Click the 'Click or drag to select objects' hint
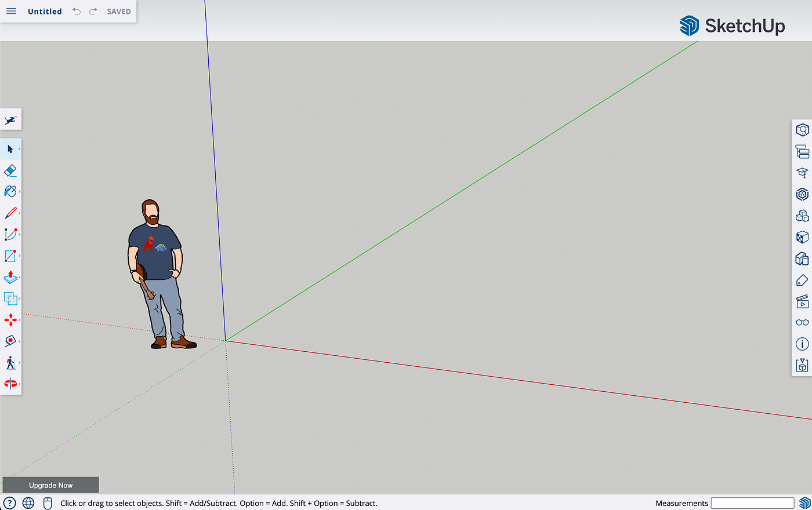 (219, 503)
